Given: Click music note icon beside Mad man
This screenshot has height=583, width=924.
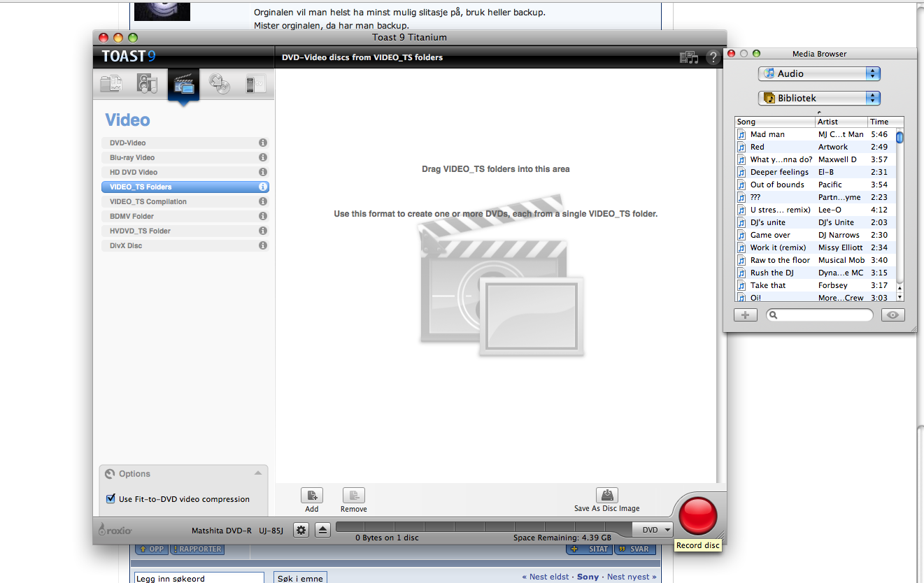Looking at the screenshot, I should [x=741, y=134].
